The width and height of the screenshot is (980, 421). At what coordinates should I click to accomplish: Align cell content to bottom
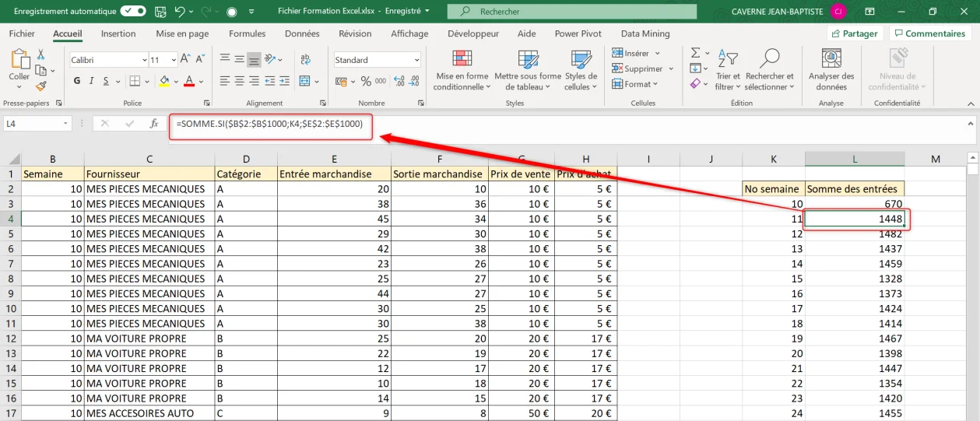pyautogui.click(x=254, y=59)
